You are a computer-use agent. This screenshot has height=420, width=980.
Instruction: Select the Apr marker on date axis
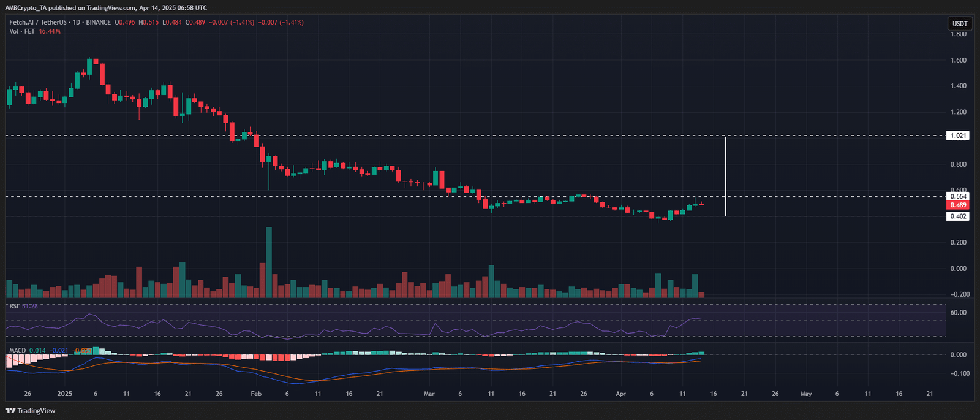(620, 394)
